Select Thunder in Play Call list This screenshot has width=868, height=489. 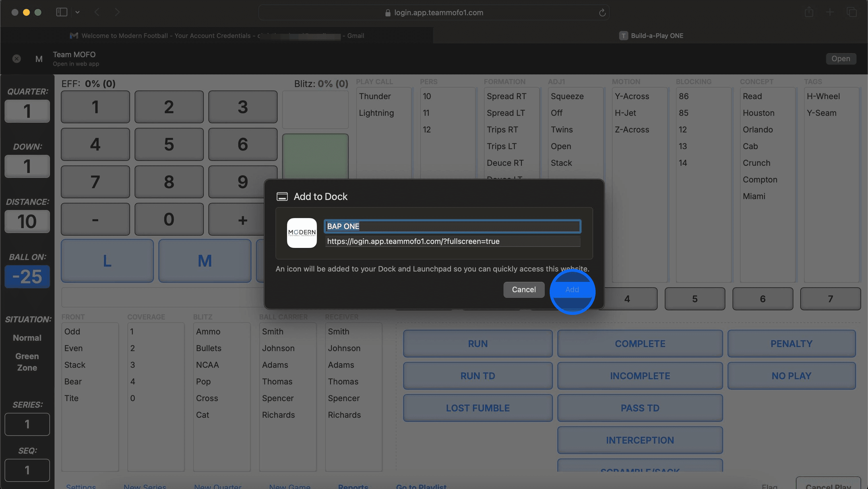(x=375, y=96)
